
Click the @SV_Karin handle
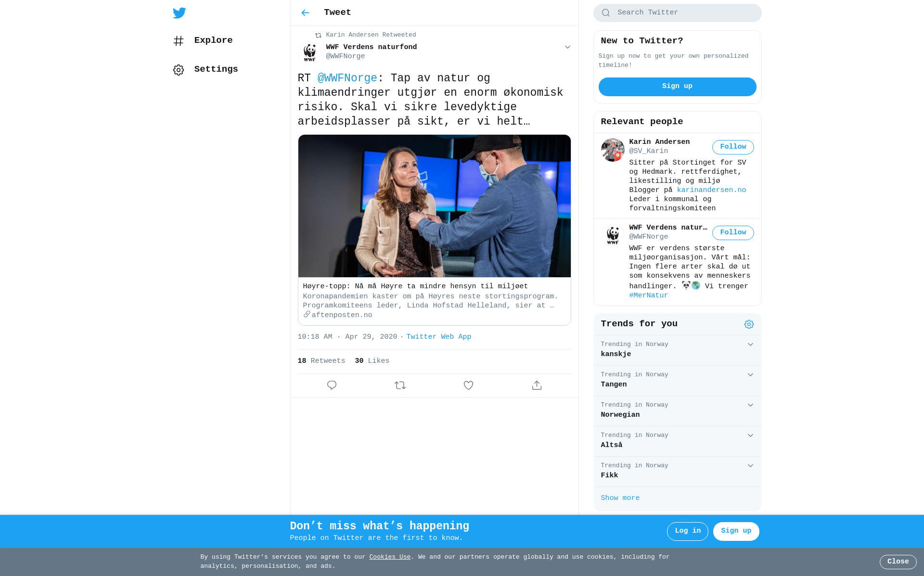pos(648,151)
